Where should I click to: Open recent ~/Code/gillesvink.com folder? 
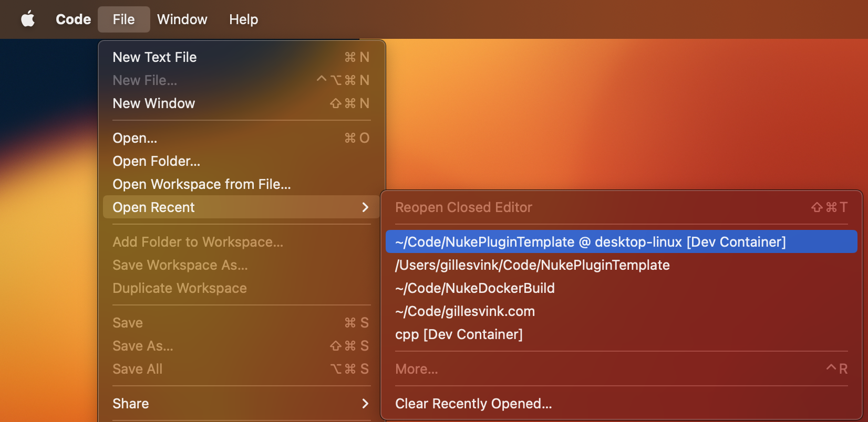[x=464, y=311]
